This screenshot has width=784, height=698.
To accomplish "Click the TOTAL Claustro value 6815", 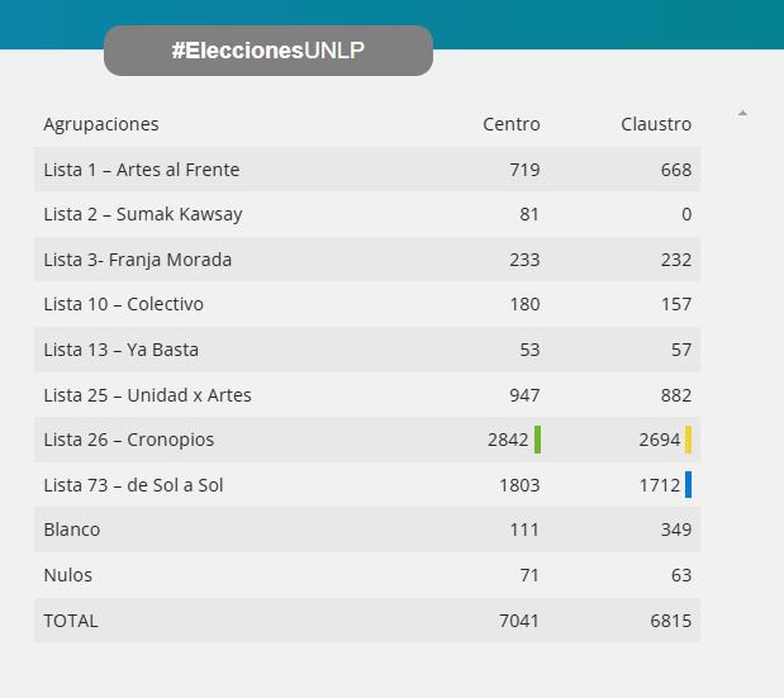I will (x=670, y=621).
